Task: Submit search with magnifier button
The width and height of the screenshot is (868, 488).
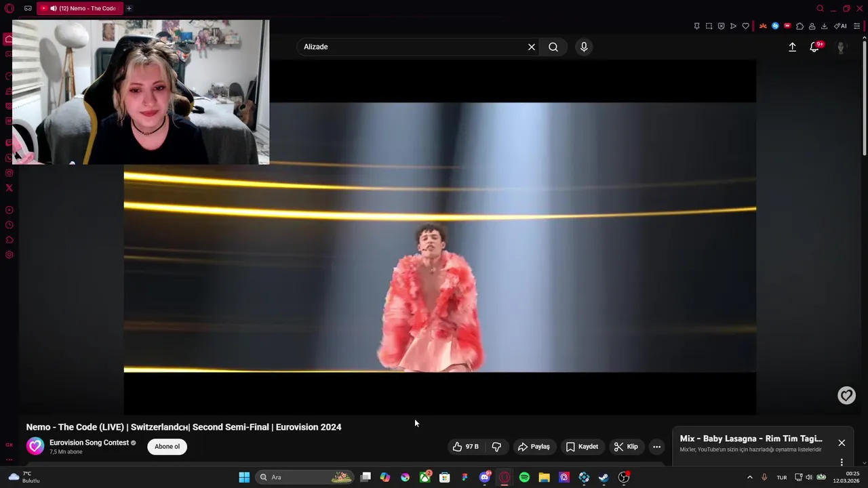Action: (x=553, y=47)
